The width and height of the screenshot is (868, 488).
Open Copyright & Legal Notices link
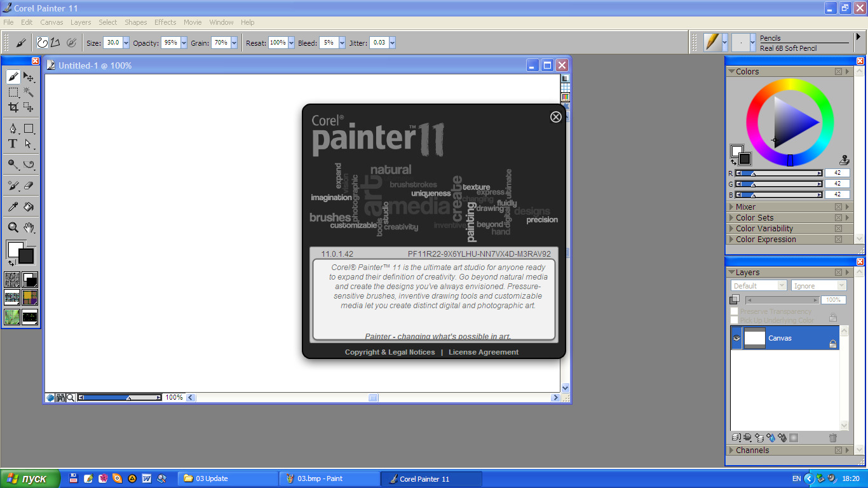tap(390, 352)
